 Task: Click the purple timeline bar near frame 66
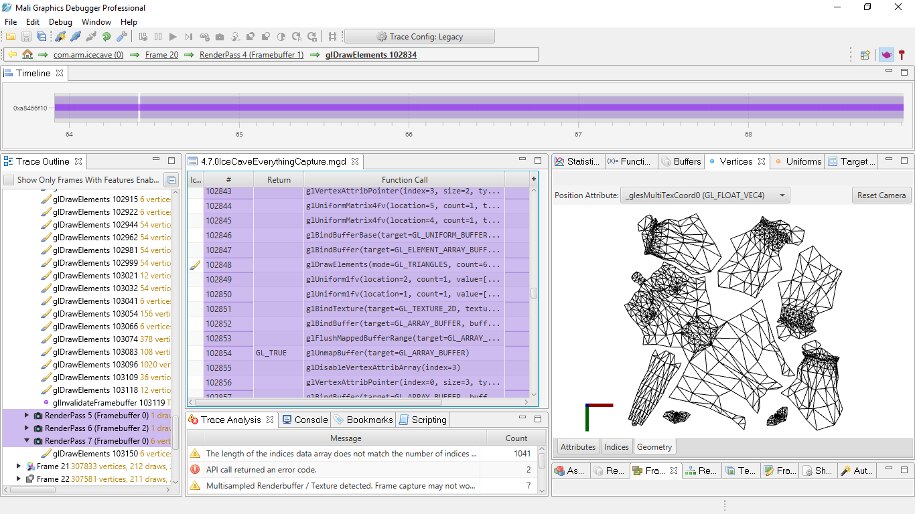point(408,107)
